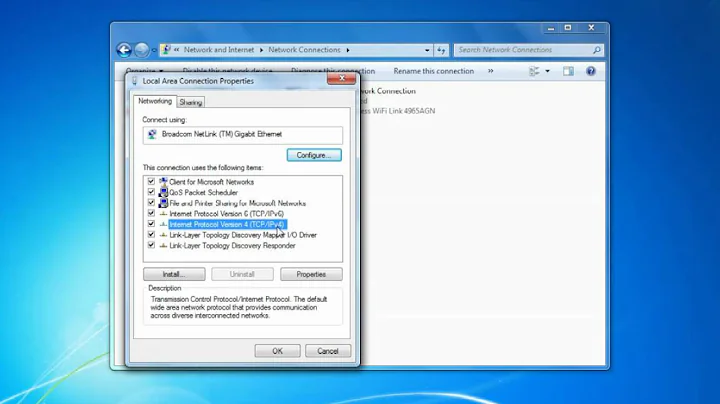Expand the view options dropdown arrow

click(x=547, y=71)
